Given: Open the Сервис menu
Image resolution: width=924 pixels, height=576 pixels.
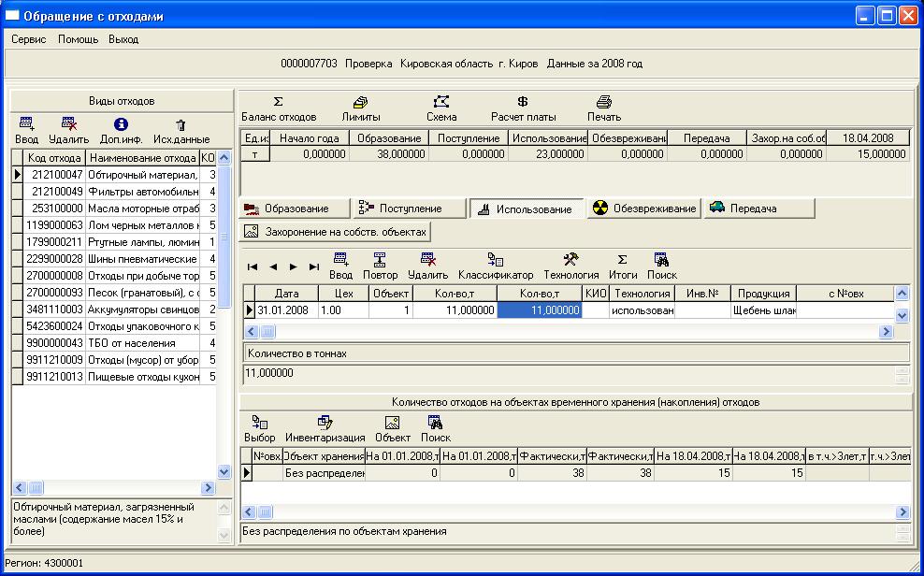Looking at the screenshot, I should 29,39.
